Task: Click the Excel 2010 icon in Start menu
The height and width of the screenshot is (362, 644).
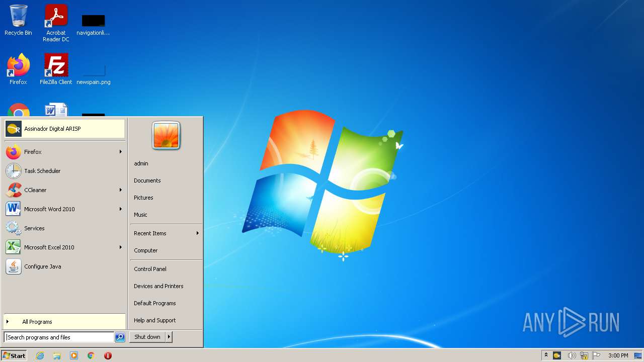Action: point(14,247)
